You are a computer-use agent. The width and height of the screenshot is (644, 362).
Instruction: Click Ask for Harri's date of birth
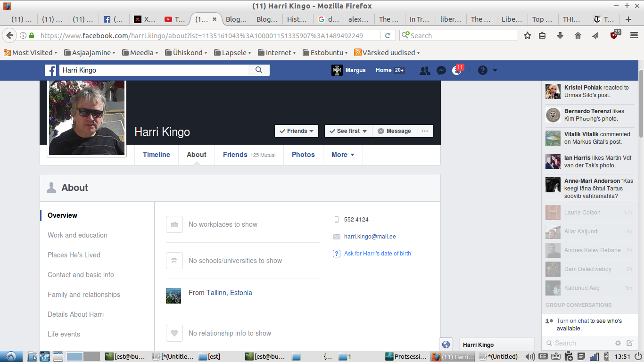pos(378,254)
